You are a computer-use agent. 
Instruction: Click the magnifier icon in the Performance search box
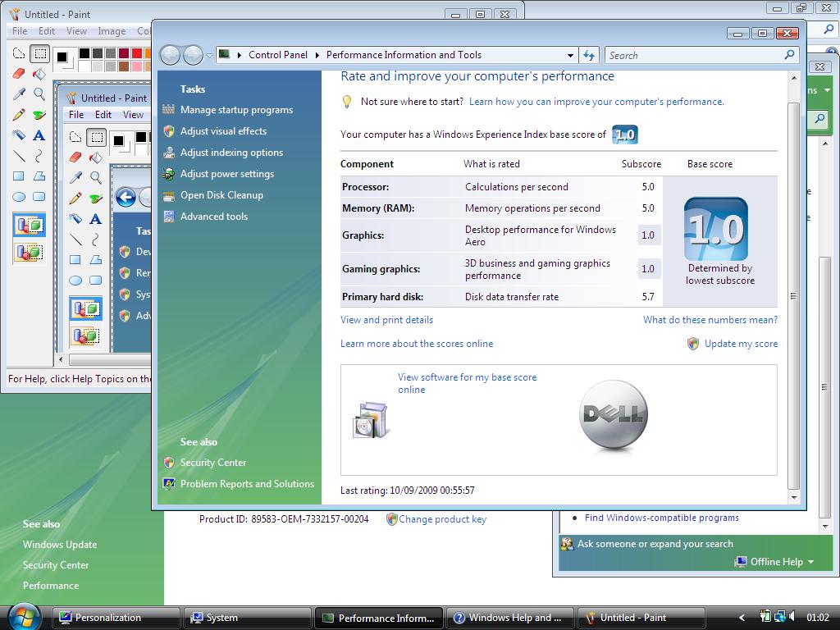(789, 55)
